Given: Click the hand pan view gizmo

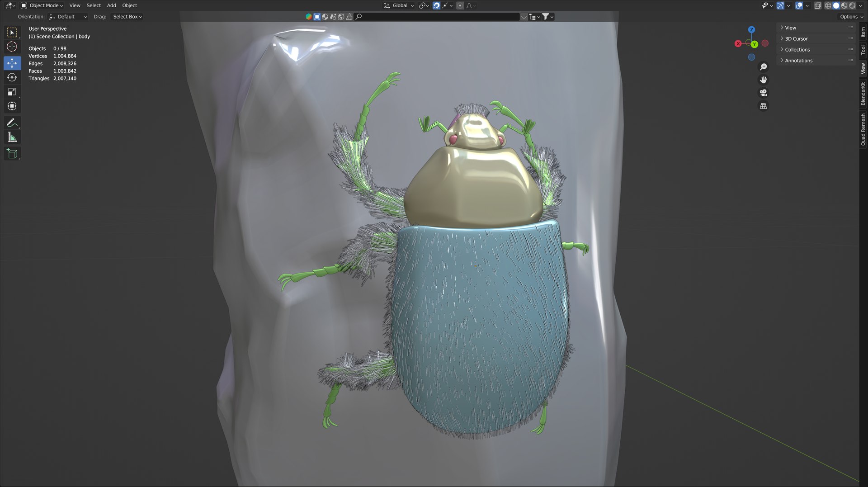Looking at the screenshot, I should coord(763,80).
